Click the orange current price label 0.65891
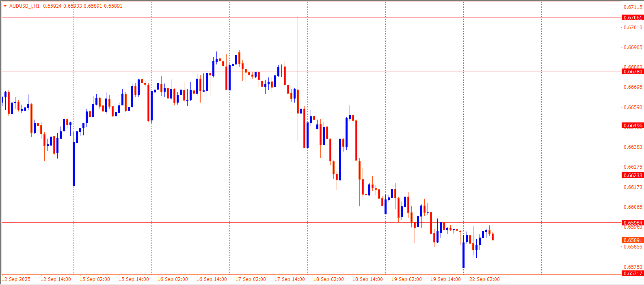The width and height of the screenshot is (644, 285). point(633,240)
